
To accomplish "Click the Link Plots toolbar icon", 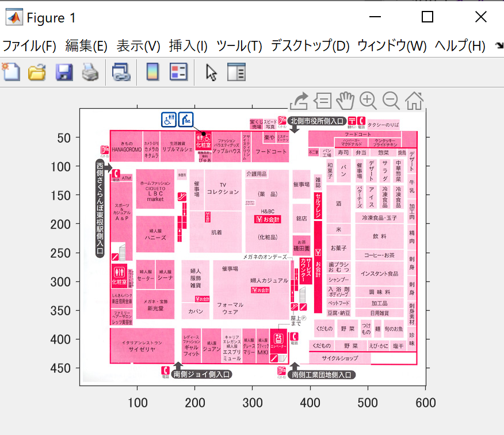I will point(121,72).
